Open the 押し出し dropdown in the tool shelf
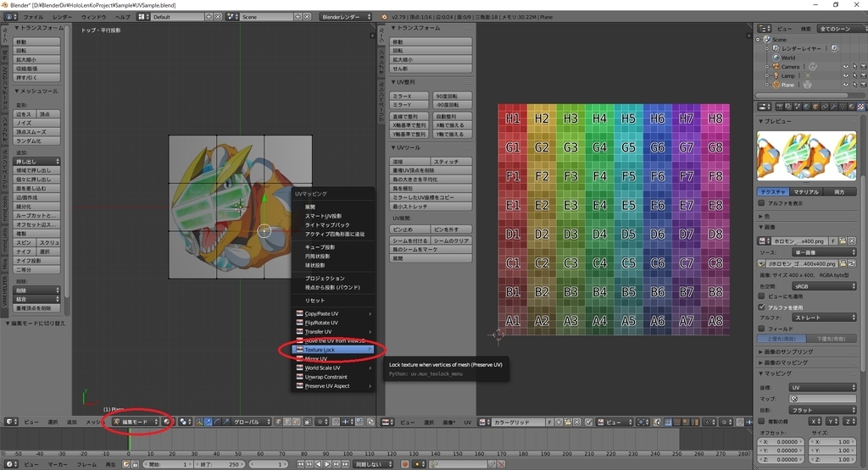The image size is (868, 470). click(36, 162)
